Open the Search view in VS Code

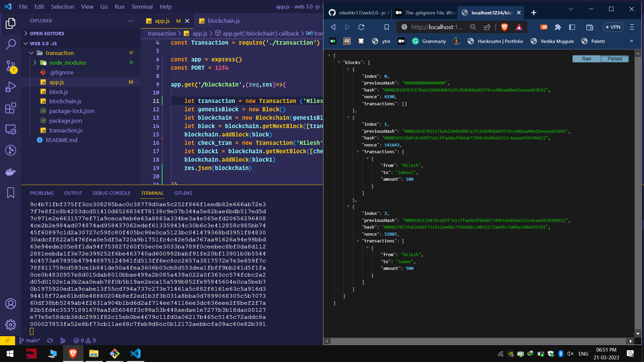(x=11, y=44)
